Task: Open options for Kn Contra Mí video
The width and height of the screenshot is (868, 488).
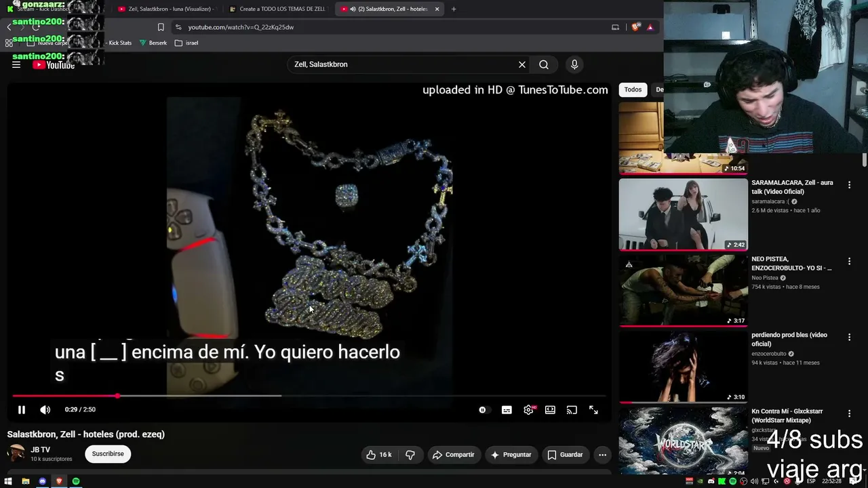Action: (849, 413)
